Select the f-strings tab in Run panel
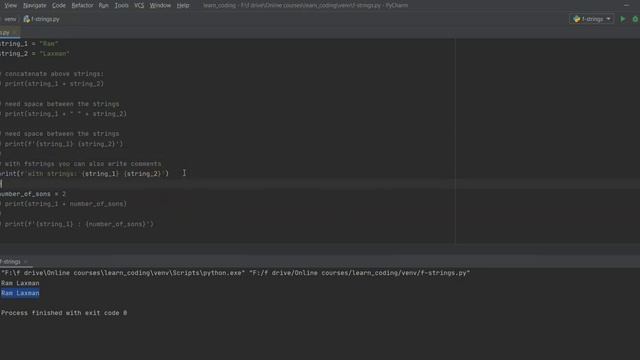 (10, 262)
